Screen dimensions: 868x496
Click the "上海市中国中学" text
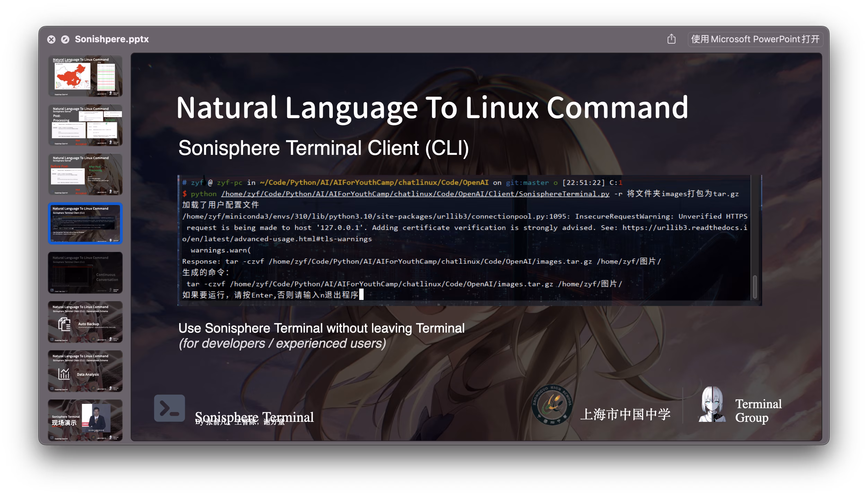pos(625,414)
